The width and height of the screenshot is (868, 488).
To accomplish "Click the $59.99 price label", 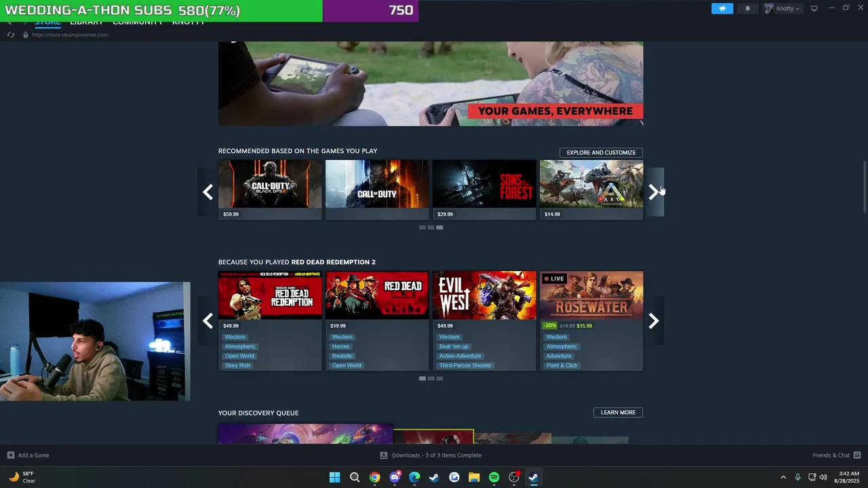I will pos(231,214).
